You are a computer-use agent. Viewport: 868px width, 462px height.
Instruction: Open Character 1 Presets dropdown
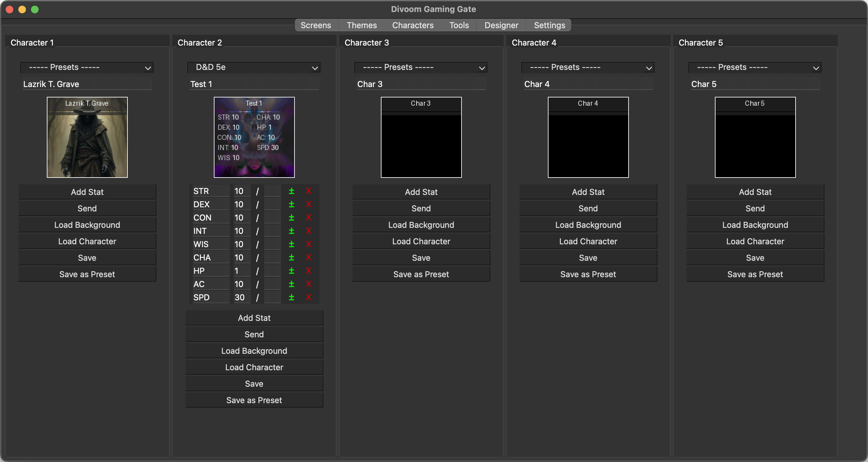coord(87,67)
